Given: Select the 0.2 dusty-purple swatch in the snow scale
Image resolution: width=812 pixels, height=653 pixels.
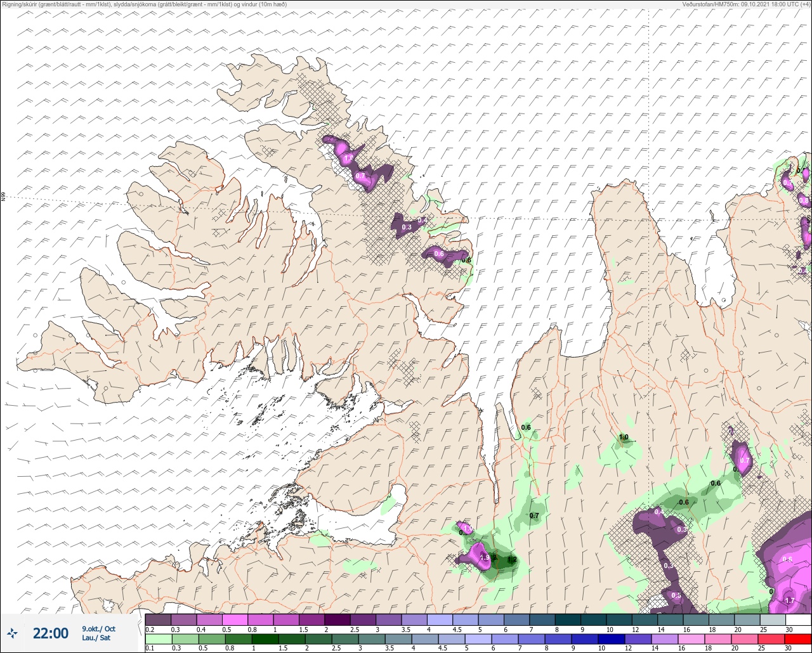Looking at the screenshot, I should click(x=158, y=619).
